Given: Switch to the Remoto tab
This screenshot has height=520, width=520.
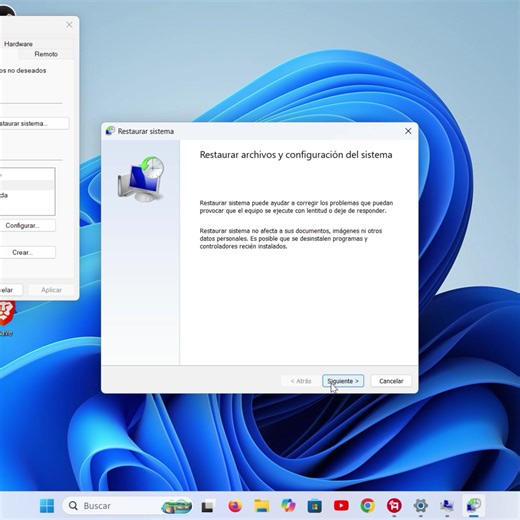Looking at the screenshot, I should pyautogui.click(x=46, y=54).
